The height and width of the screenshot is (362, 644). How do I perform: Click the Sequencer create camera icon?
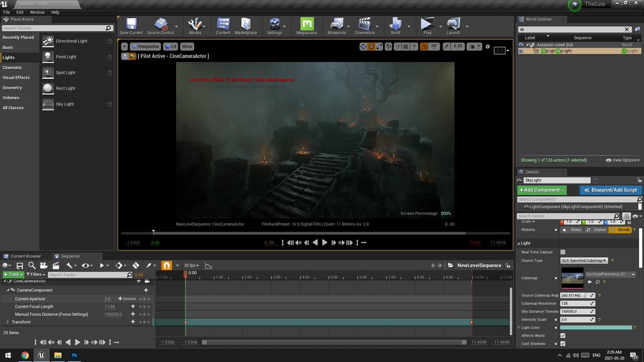[x=43, y=265]
